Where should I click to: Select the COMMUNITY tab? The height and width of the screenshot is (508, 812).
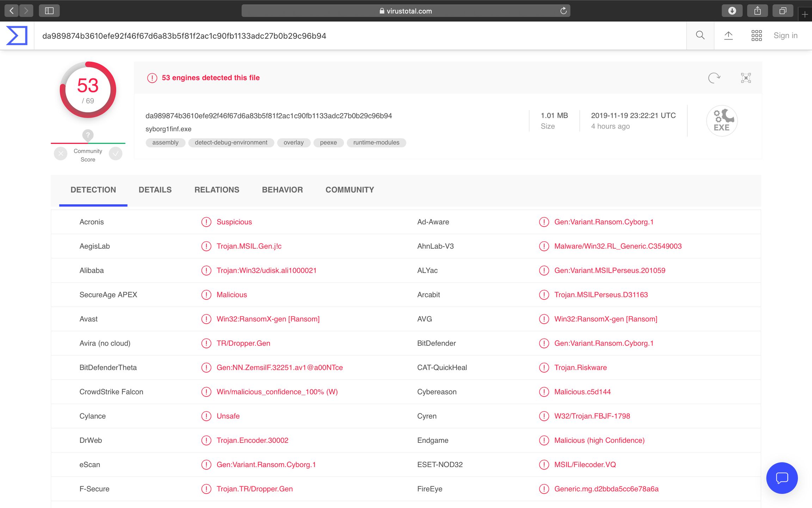(350, 190)
